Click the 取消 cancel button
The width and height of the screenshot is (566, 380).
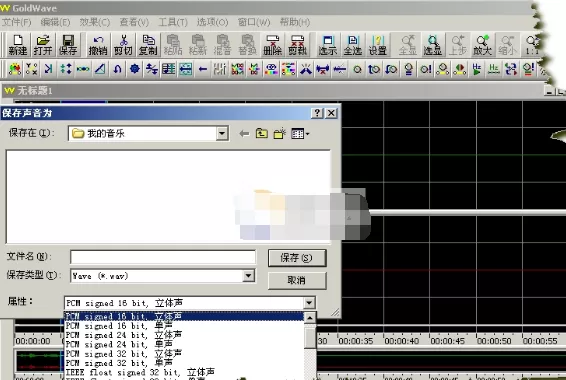(x=297, y=280)
